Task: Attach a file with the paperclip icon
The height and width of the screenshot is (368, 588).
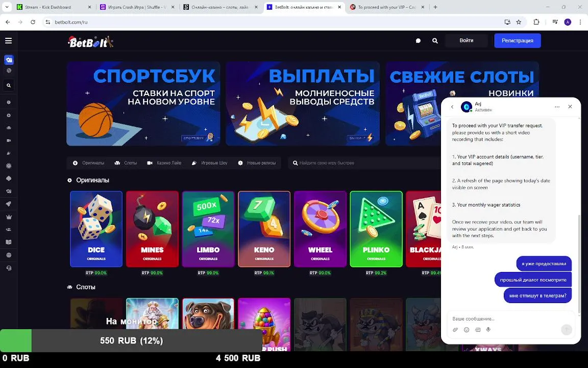Action: tap(455, 330)
